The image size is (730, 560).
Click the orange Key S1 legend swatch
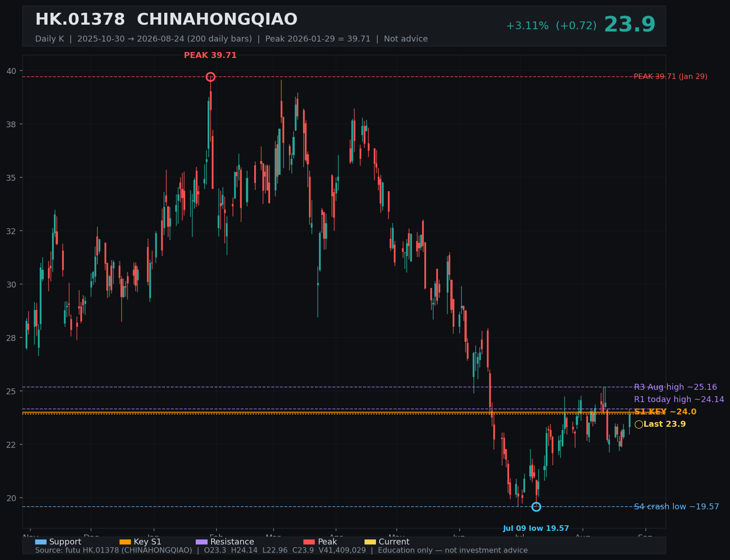tap(125, 542)
